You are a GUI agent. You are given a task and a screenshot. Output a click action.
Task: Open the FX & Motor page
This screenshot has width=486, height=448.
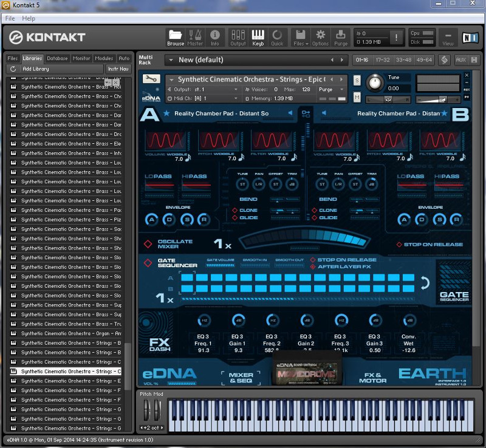click(x=372, y=378)
